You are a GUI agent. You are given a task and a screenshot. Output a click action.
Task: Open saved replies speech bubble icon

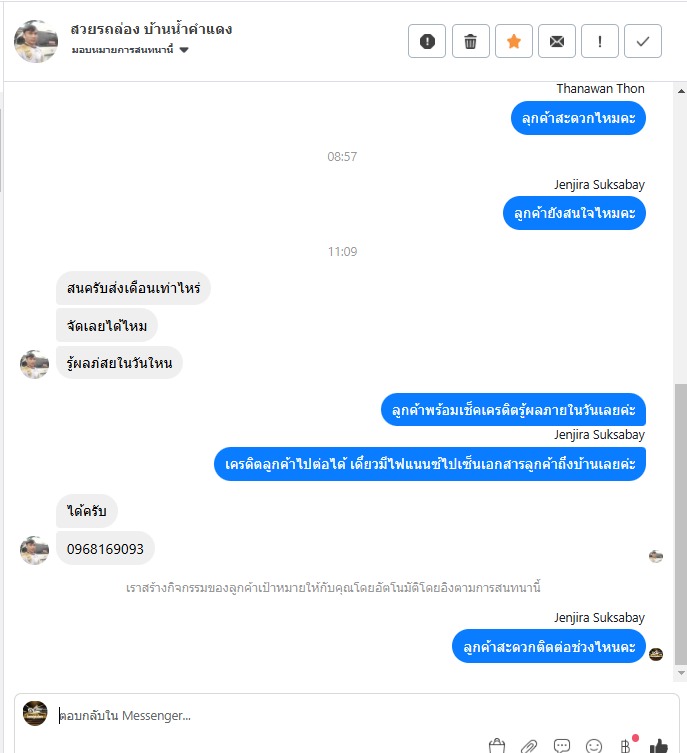coord(562,746)
